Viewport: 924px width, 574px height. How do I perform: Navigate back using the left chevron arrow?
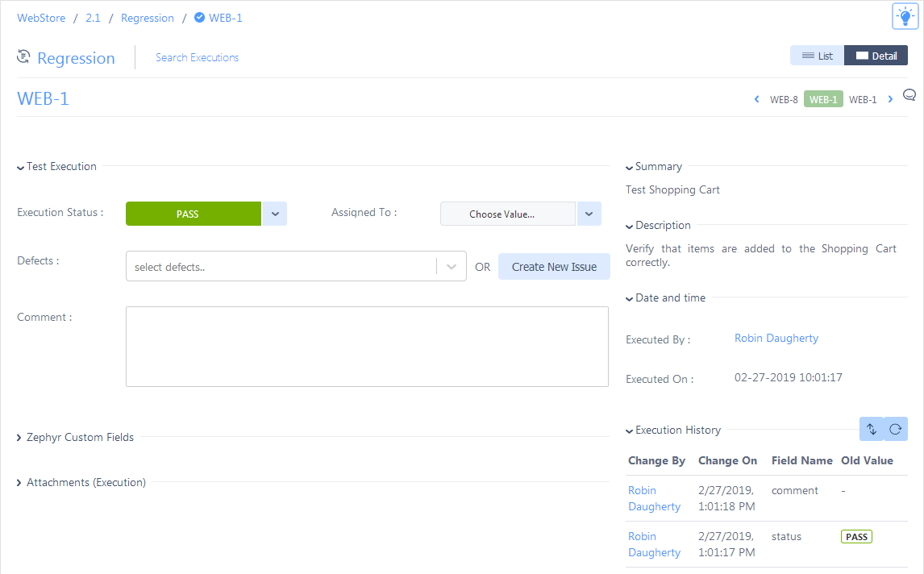pyautogui.click(x=756, y=98)
